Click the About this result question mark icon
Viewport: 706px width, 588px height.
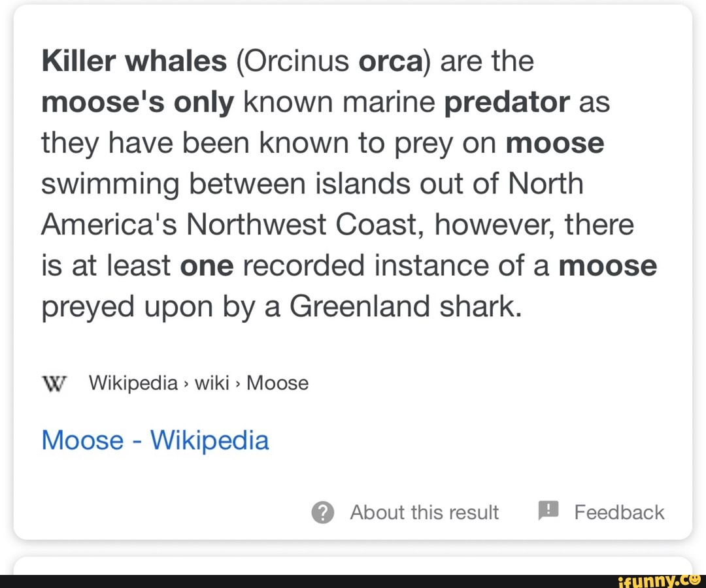tap(322, 513)
